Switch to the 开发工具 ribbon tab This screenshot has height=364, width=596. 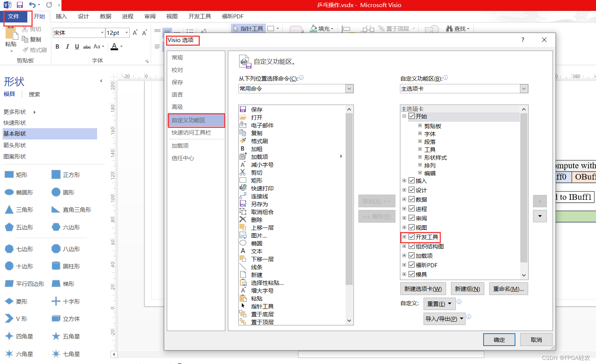(x=200, y=16)
